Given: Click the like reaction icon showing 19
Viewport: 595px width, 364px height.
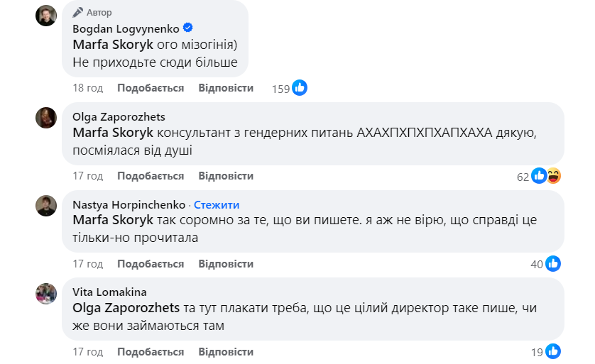Looking at the screenshot, I should pyautogui.click(x=553, y=351).
